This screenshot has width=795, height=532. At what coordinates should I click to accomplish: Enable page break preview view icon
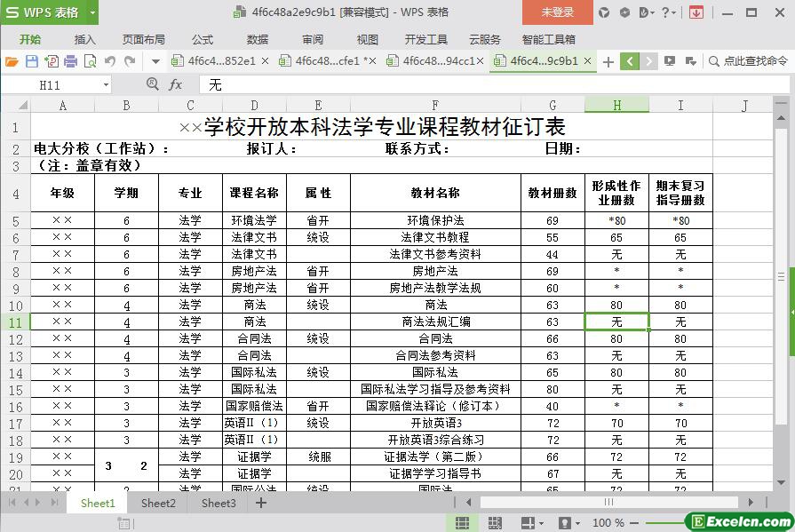[x=495, y=523]
